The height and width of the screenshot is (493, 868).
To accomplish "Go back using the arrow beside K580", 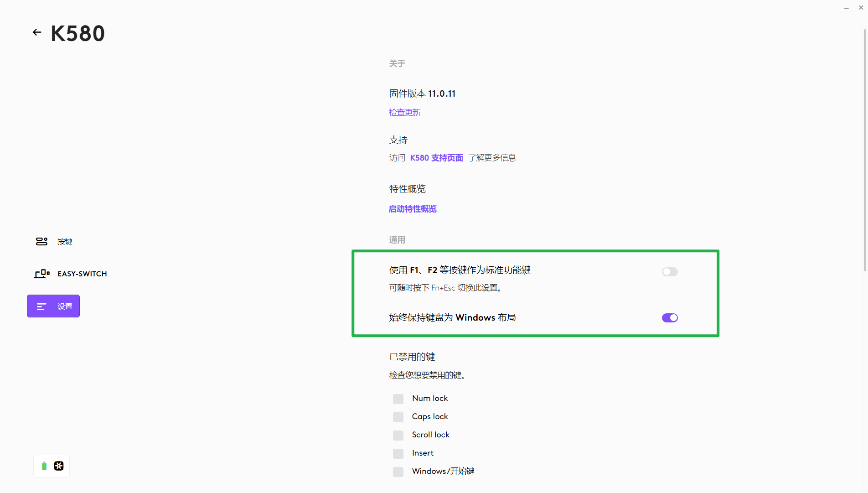I will click(37, 32).
